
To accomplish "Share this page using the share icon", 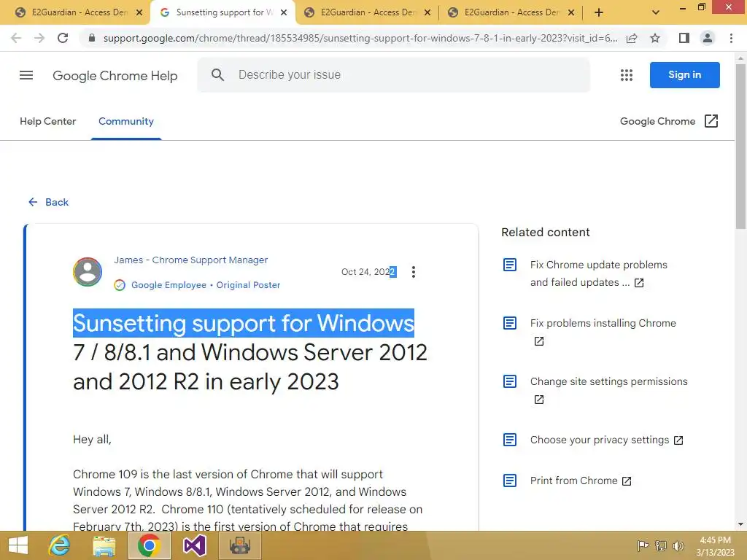I will point(632,38).
